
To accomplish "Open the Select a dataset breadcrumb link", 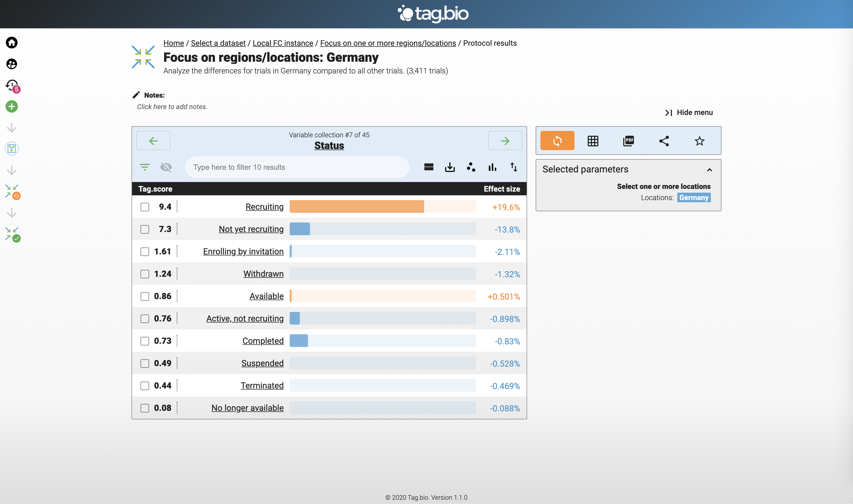I will point(218,43).
